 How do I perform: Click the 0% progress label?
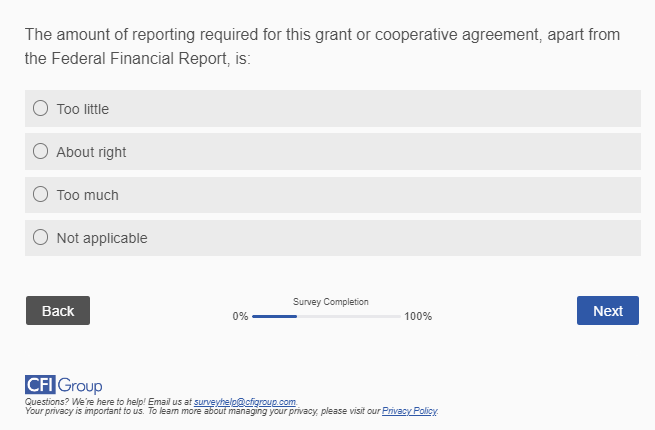pos(240,317)
